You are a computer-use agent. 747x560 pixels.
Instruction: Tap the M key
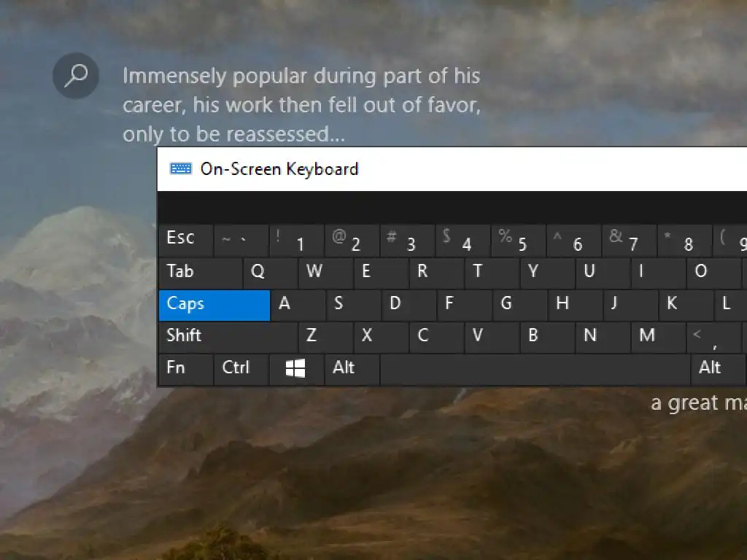(x=659, y=337)
